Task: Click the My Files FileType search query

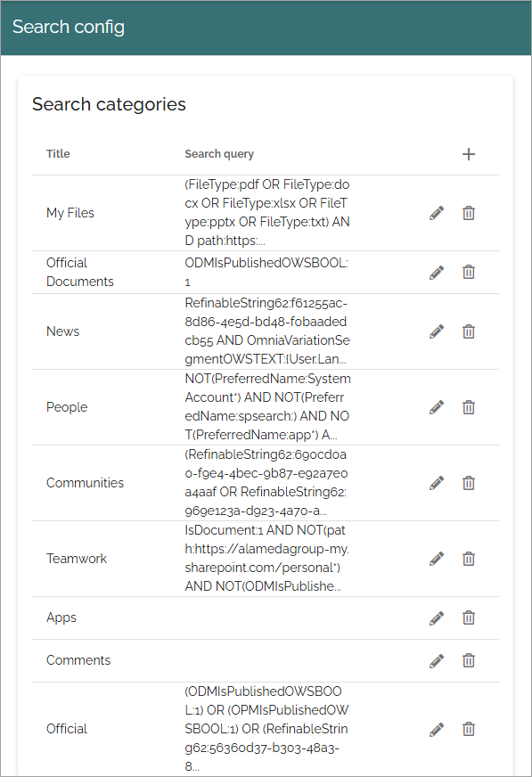Action: pyautogui.click(x=267, y=213)
